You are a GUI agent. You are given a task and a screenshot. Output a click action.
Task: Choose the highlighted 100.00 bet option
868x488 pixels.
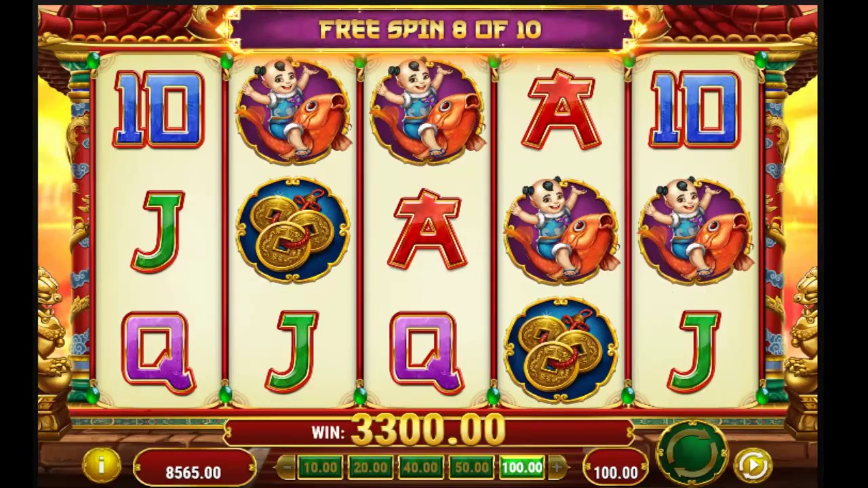pos(521,467)
